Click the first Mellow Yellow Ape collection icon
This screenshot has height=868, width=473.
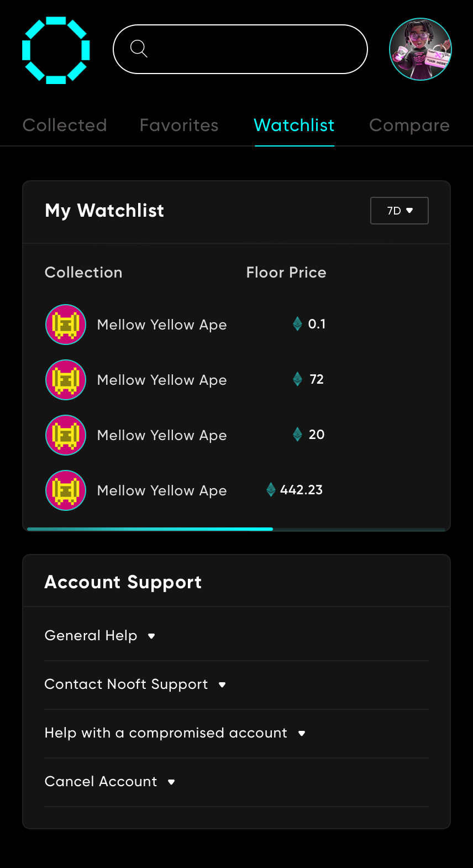[66, 325]
